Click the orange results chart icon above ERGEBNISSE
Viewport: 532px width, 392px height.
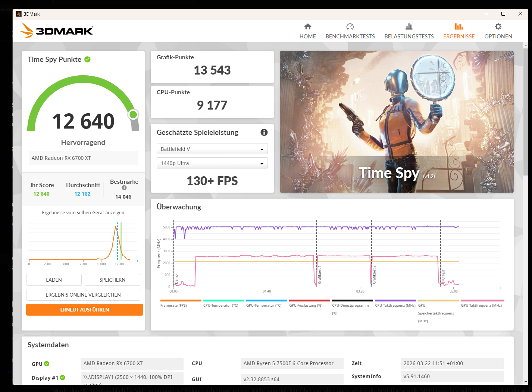tap(459, 26)
